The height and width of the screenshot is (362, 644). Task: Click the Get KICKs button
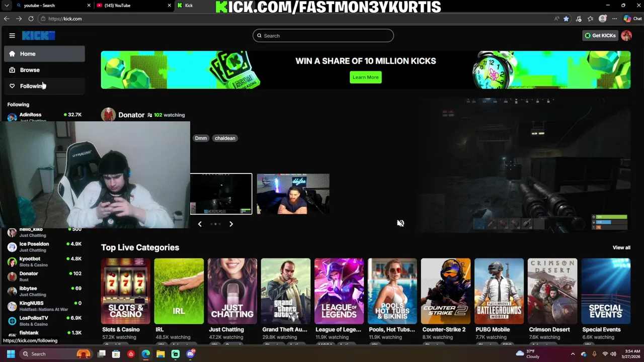(600, 36)
